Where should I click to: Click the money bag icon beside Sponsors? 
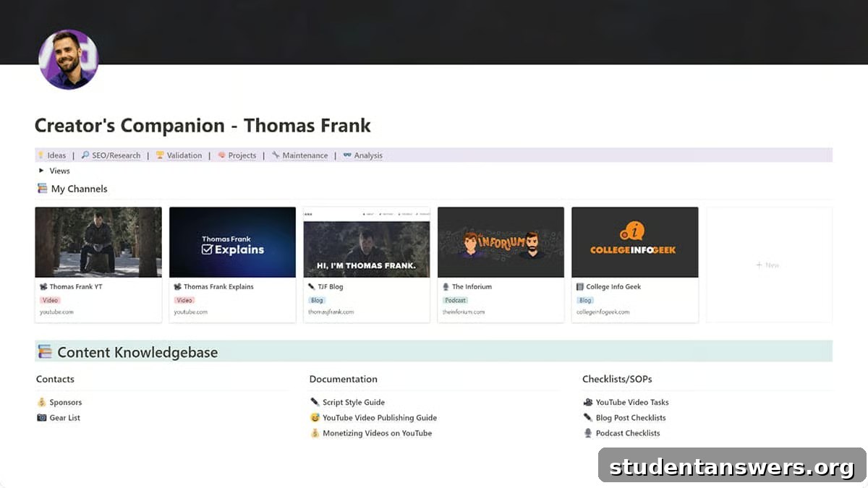coord(42,403)
